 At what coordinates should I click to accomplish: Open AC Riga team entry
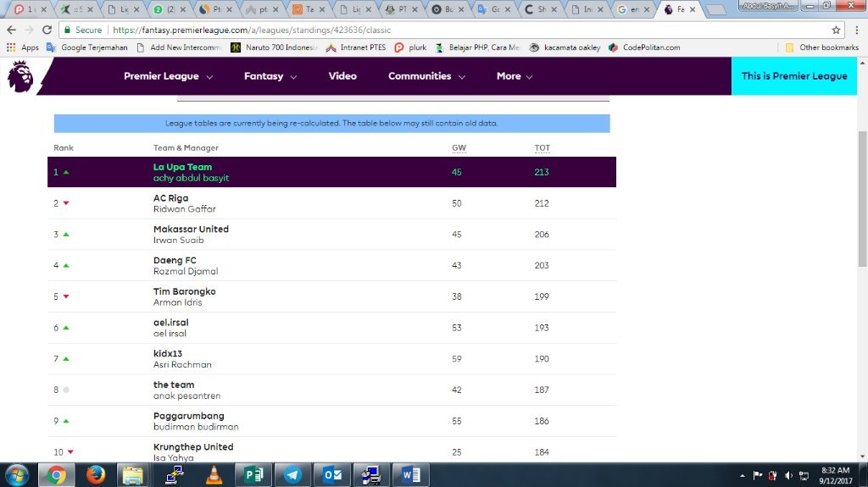point(331,203)
